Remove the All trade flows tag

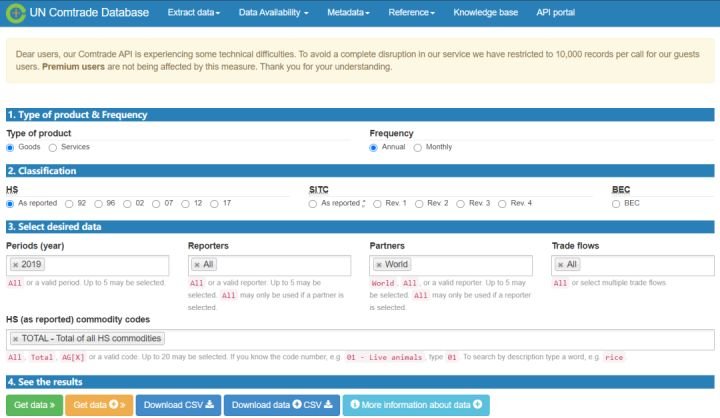click(561, 265)
